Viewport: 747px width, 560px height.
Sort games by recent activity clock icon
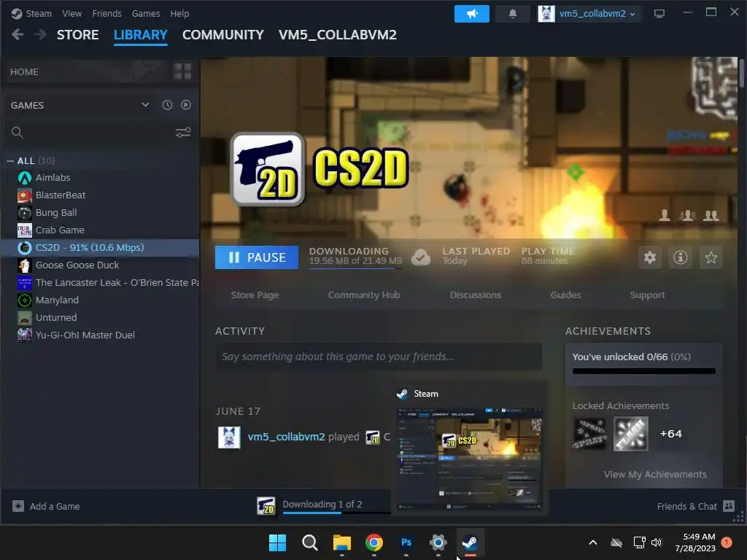(x=167, y=105)
